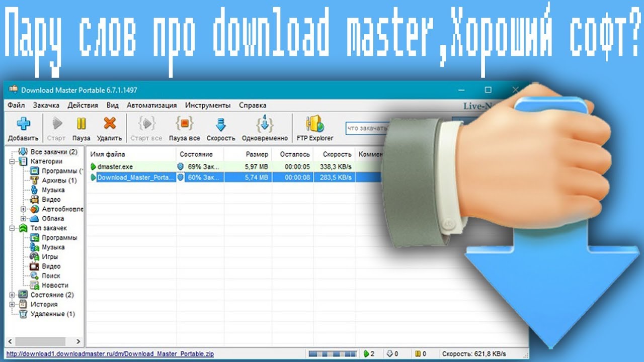Click the segmented progress bar in status bar
The image size is (644, 362).
(333, 354)
